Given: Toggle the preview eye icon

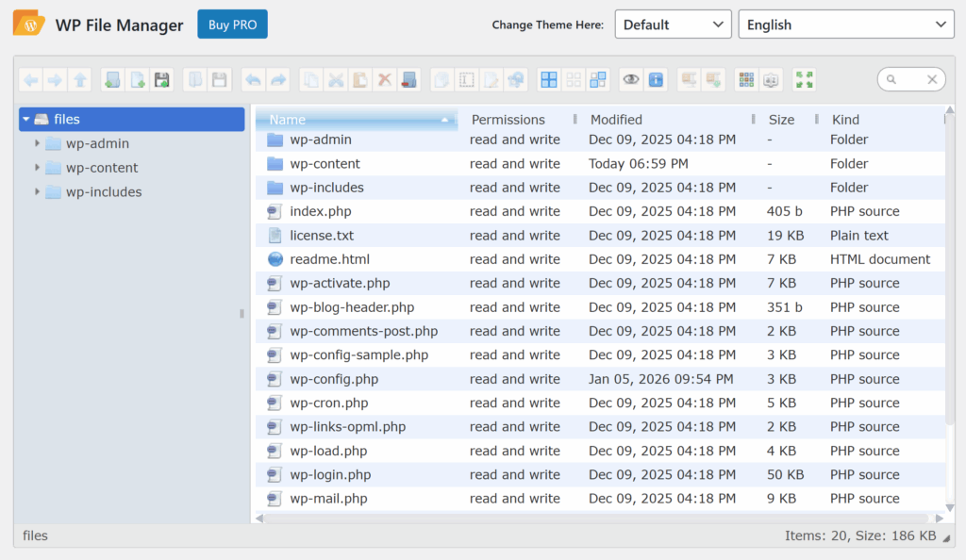Looking at the screenshot, I should click(632, 79).
